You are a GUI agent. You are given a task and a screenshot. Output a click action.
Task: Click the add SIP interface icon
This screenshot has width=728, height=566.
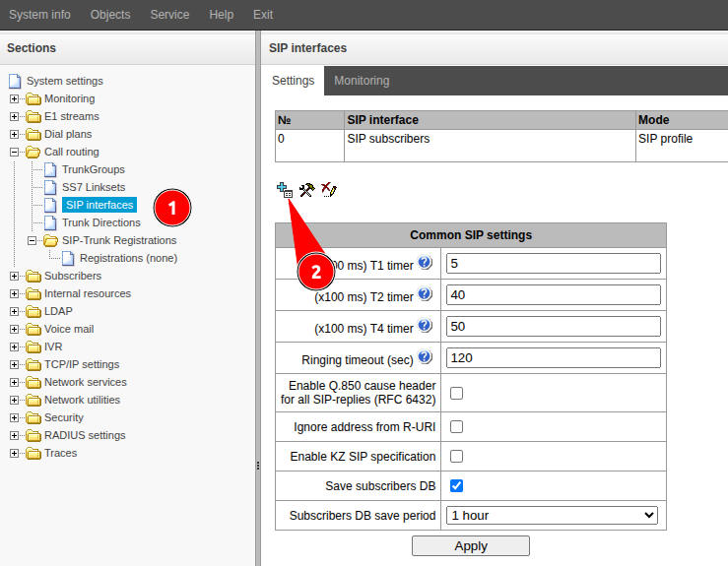[x=284, y=190]
